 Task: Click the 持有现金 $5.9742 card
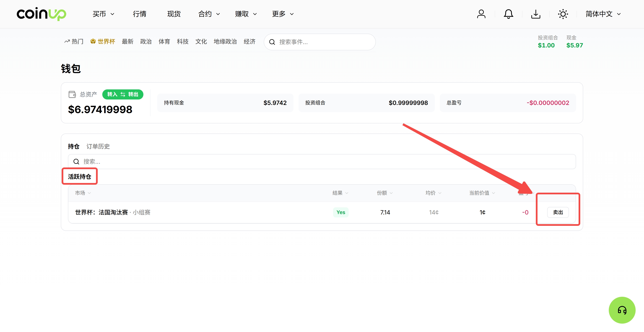pyautogui.click(x=225, y=103)
